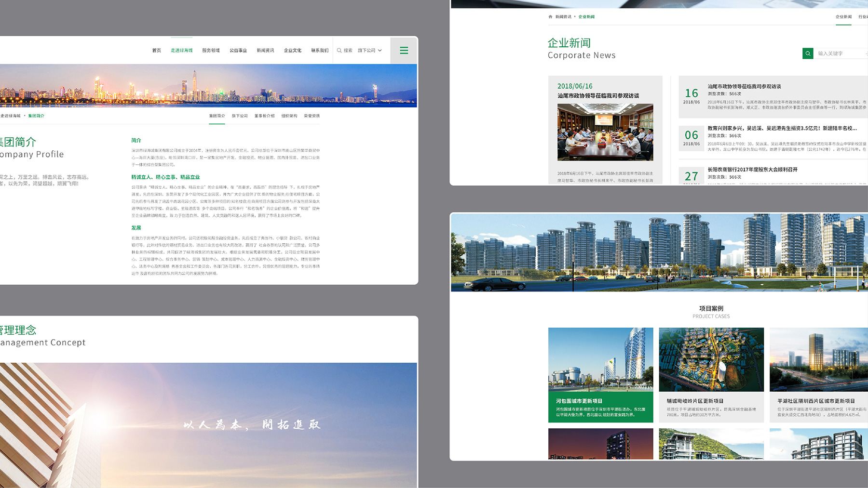868x488 pixels.
Task: Click the home icon in news breadcrumb
Action: point(550,17)
